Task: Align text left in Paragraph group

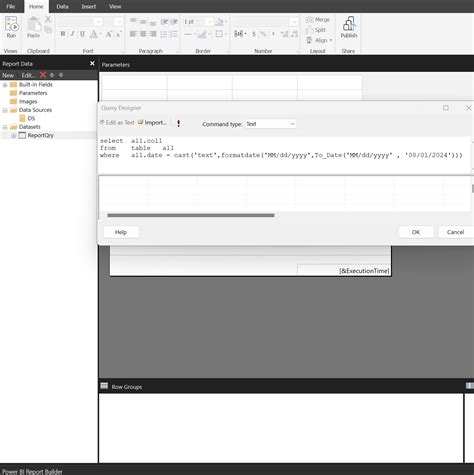Action: click(133, 34)
